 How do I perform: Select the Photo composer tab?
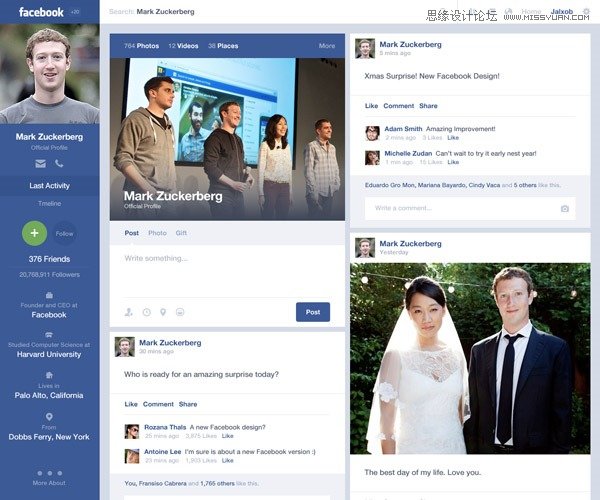[157, 233]
